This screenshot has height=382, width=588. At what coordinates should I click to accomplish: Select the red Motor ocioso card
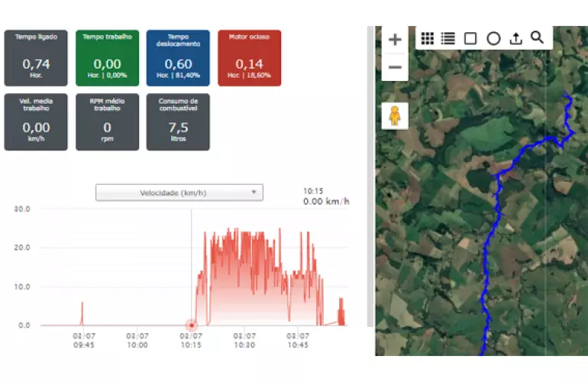[x=249, y=58]
